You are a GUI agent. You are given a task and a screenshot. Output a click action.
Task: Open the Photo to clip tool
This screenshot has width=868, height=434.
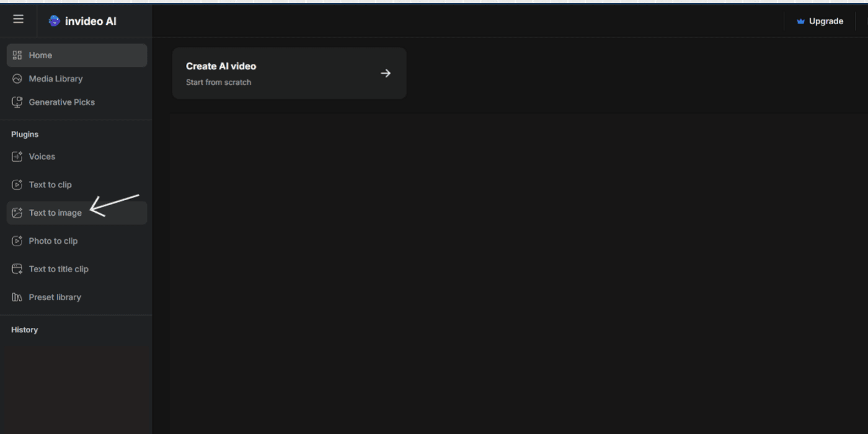click(x=53, y=241)
